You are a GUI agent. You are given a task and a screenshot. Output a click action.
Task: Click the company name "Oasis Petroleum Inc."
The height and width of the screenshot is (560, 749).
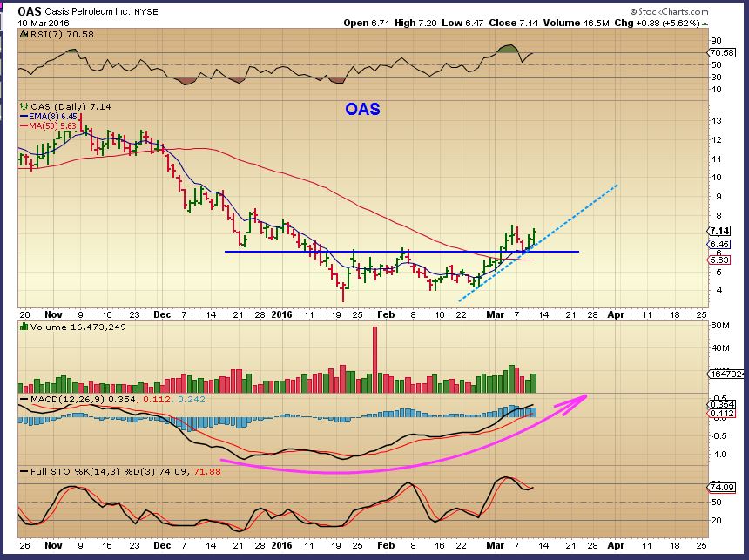click(87, 11)
